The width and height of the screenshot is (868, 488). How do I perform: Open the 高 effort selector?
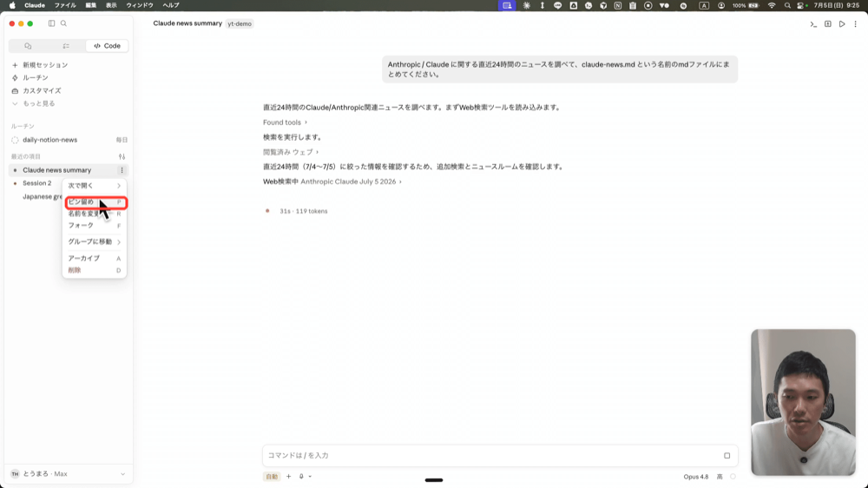pyautogui.click(x=720, y=477)
